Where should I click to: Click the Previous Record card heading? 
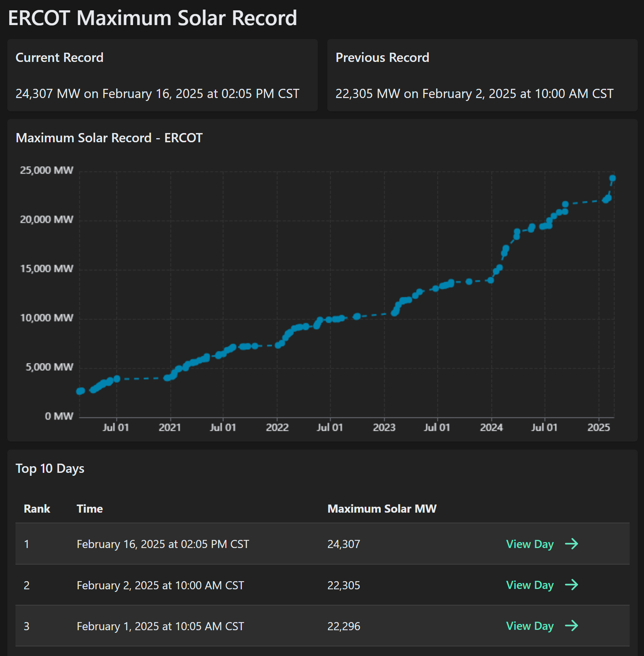(x=382, y=57)
